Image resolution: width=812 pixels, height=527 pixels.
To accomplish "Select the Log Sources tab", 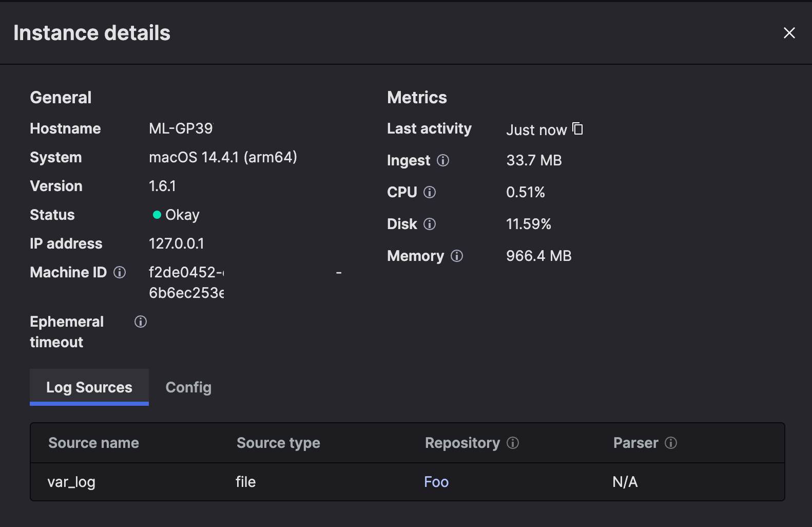I will pos(89,387).
